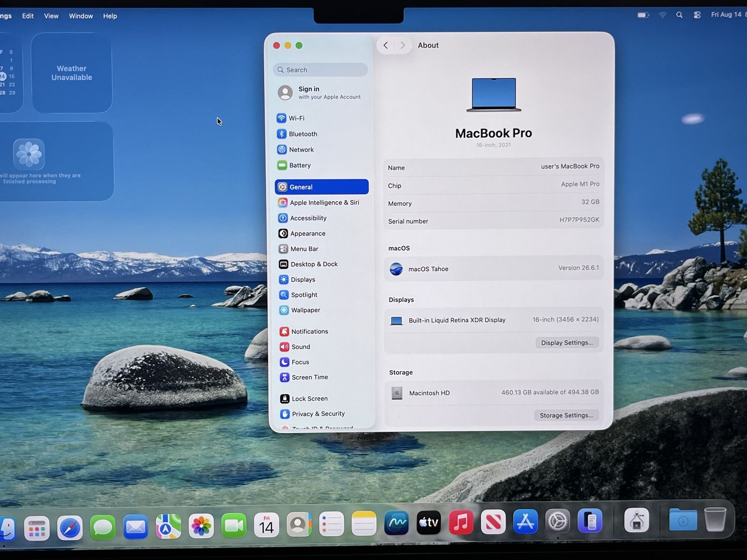The width and height of the screenshot is (747, 560).
Task: Open Desktop & Dock settings
Action: tap(322, 264)
